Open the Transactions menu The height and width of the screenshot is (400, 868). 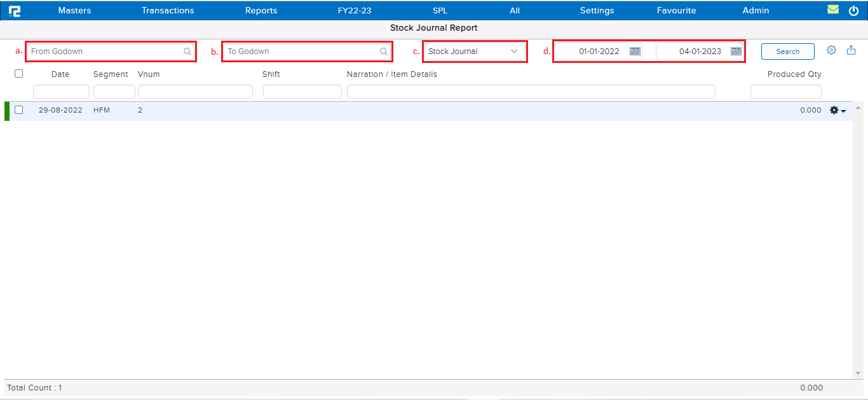point(168,10)
